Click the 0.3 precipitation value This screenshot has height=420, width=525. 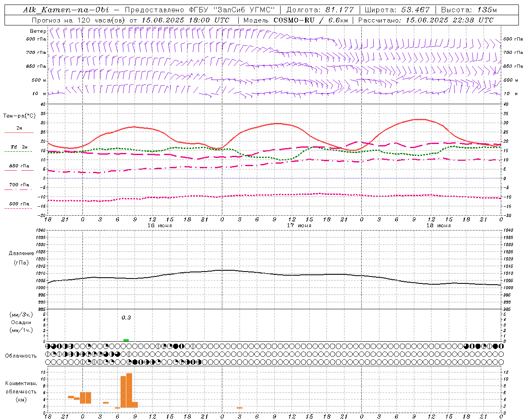click(126, 317)
